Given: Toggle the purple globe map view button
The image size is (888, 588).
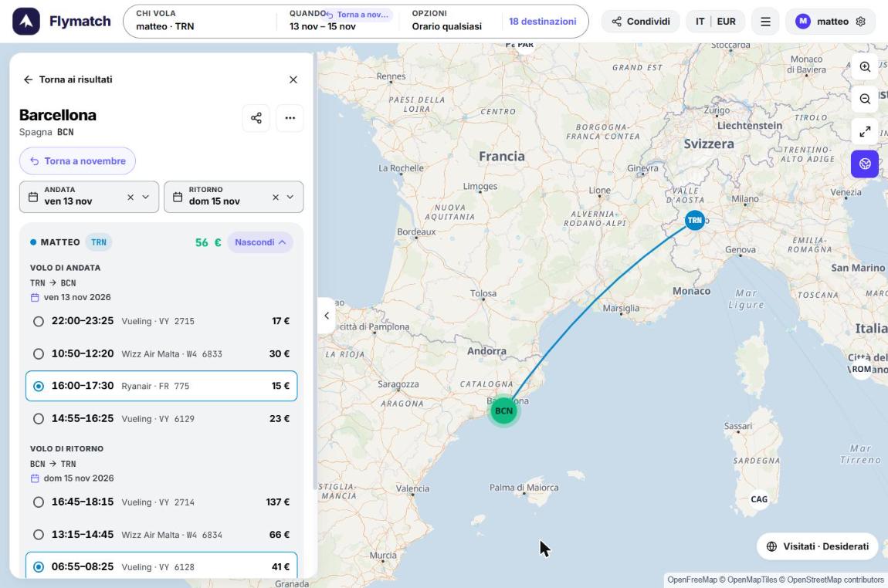Looking at the screenshot, I should pos(865,164).
